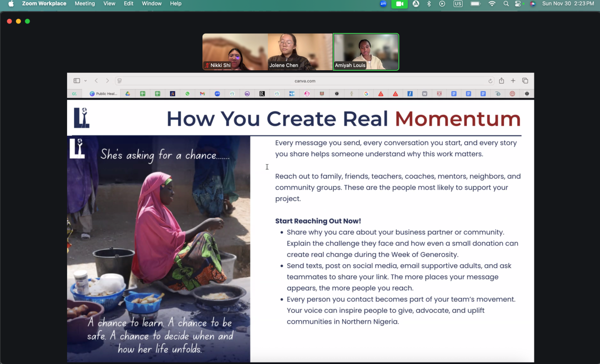Click the tab overview icon

(x=525, y=81)
